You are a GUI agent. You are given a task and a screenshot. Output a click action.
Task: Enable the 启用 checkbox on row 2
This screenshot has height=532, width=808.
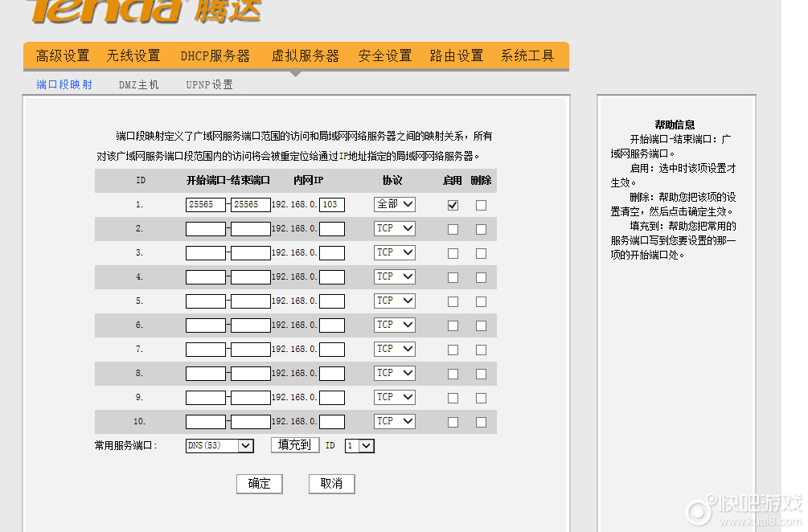(x=453, y=229)
